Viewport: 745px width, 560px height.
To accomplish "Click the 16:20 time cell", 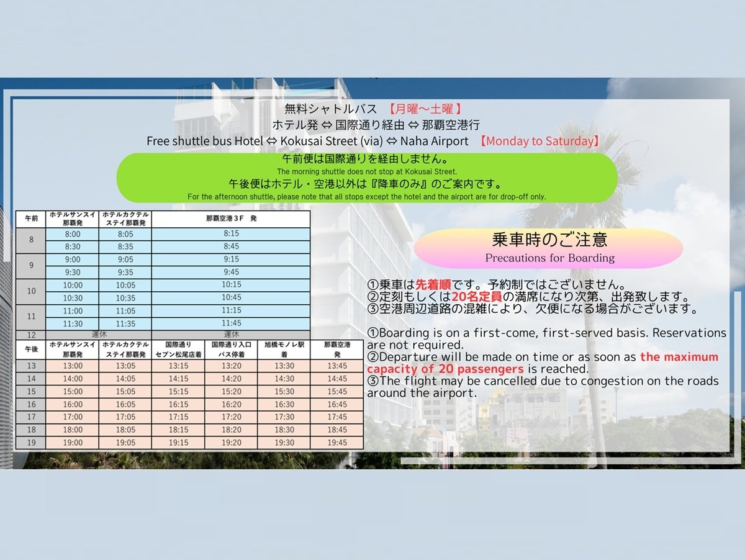I will pos(230,404).
